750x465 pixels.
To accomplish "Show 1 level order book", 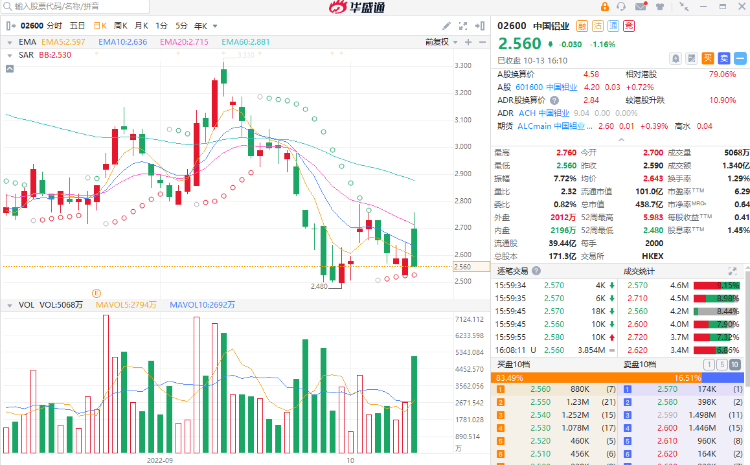I will click(x=709, y=365).
